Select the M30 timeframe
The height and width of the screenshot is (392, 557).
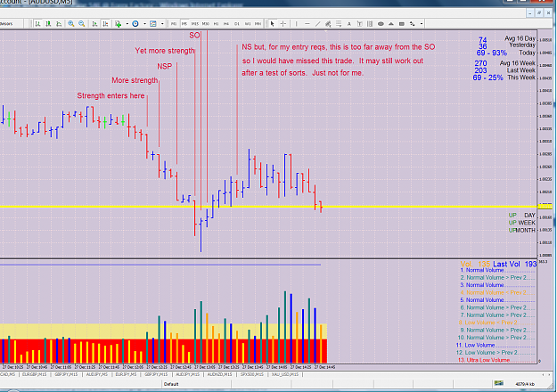(x=205, y=24)
